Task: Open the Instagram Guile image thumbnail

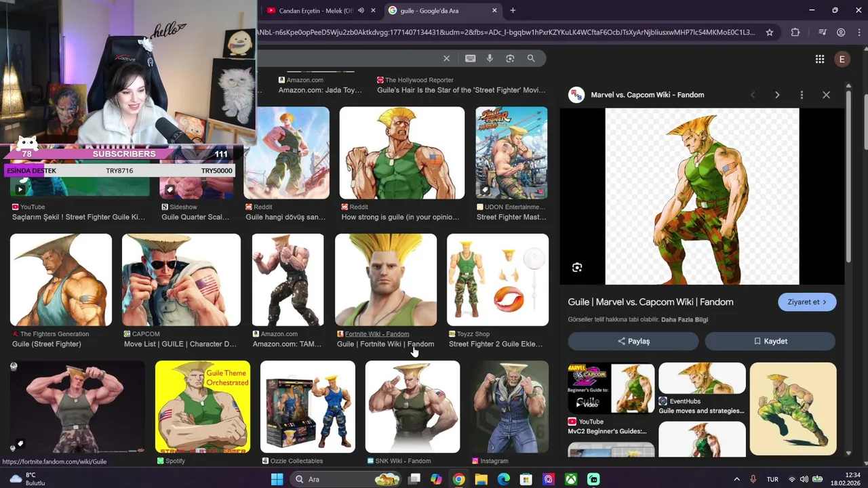Action: pos(509,407)
